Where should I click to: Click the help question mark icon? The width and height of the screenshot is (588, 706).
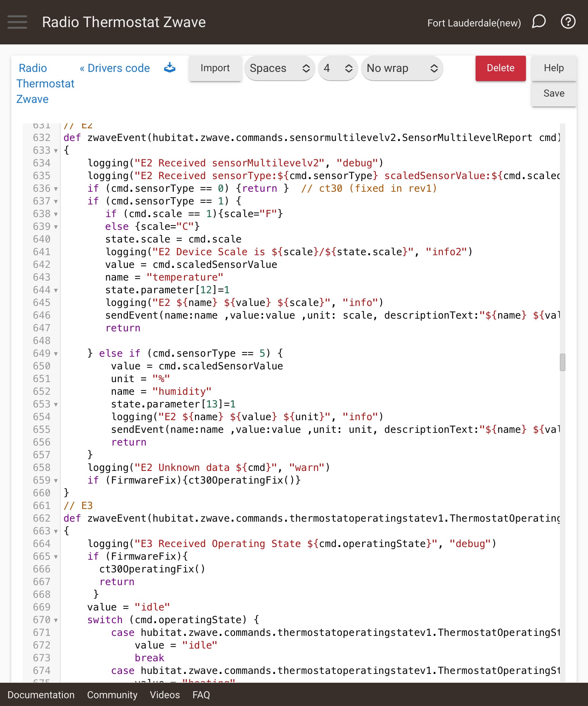pos(568,22)
